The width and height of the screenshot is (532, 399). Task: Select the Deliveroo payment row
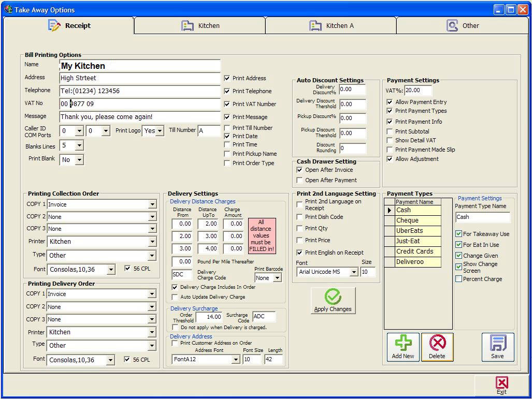click(x=418, y=262)
